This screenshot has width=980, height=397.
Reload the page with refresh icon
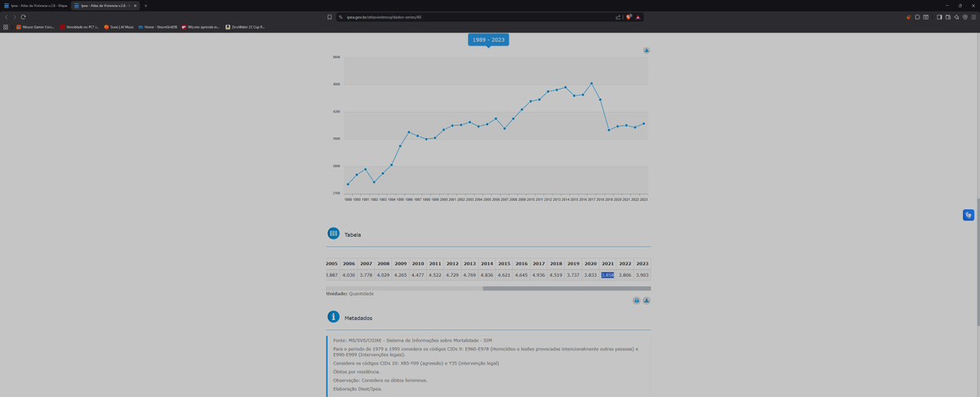[x=24, y=16]
